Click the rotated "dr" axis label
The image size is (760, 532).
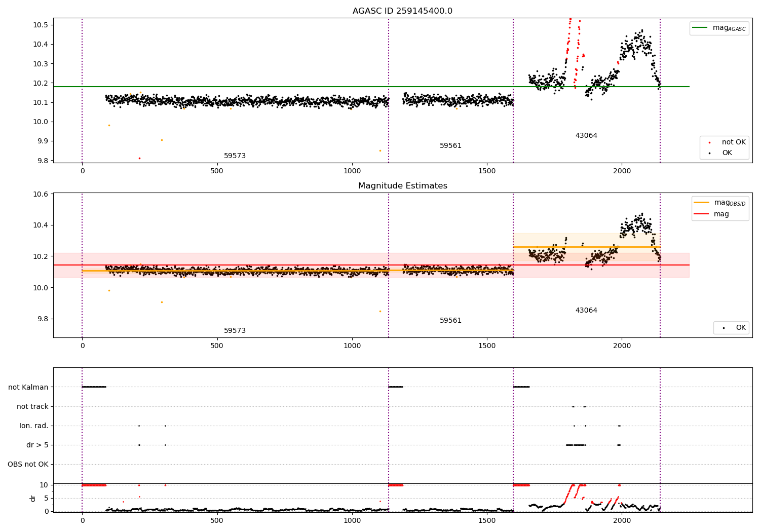click(x=33, y=498)
